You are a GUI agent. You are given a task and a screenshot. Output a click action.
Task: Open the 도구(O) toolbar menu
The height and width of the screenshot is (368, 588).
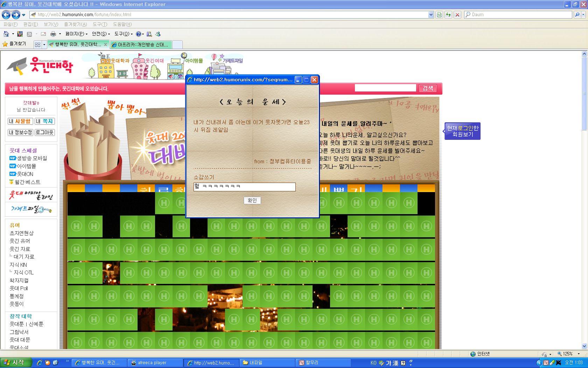(124, 34)
